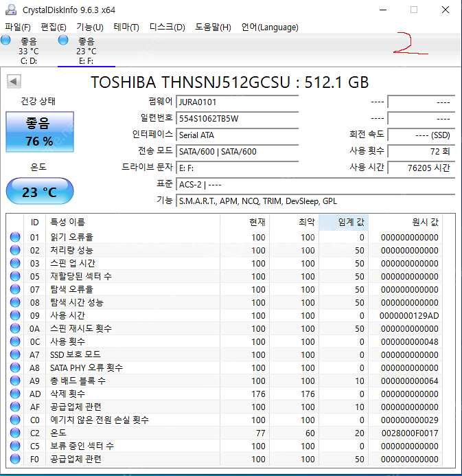Click the status icon for row 05 재할당된 섹터 수
The width and height of the screenshot is (462, 476).
[15, 276]
